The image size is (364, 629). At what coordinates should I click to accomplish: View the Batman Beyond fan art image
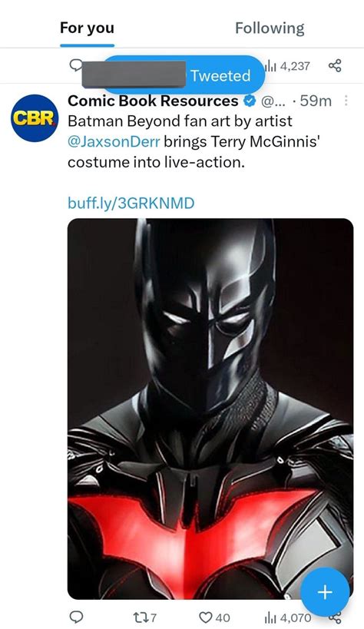pyautogui.click(x=210, y=409)
